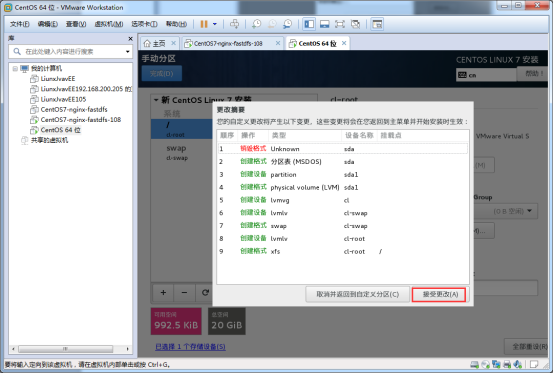This screenshot has height=373, width=553.
Task: Click the hard disk status bar icon
Action: click(475, 365)
